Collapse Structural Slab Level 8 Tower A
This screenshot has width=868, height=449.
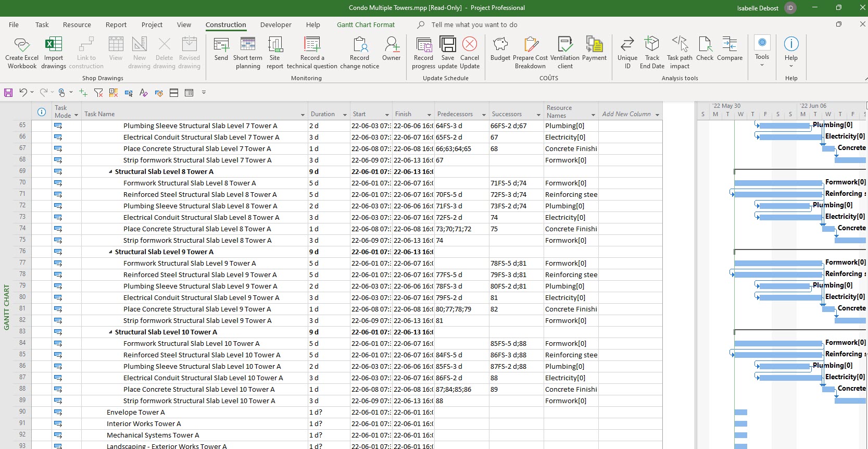coord(110,172)
